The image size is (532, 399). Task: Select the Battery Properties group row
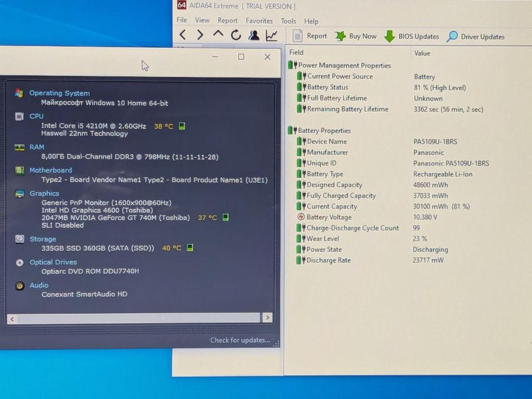(319, 131)
